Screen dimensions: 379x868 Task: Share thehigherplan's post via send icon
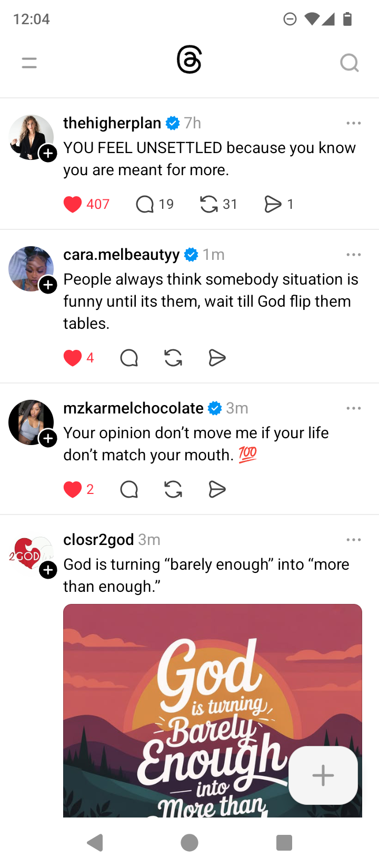pyautogui.click(x=273, y=204)
